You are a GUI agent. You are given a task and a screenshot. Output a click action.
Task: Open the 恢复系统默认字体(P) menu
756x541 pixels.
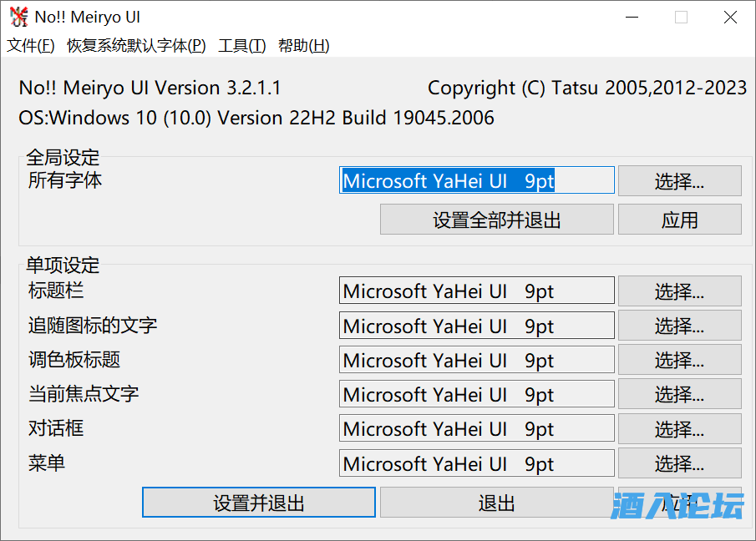coord(136,46)
